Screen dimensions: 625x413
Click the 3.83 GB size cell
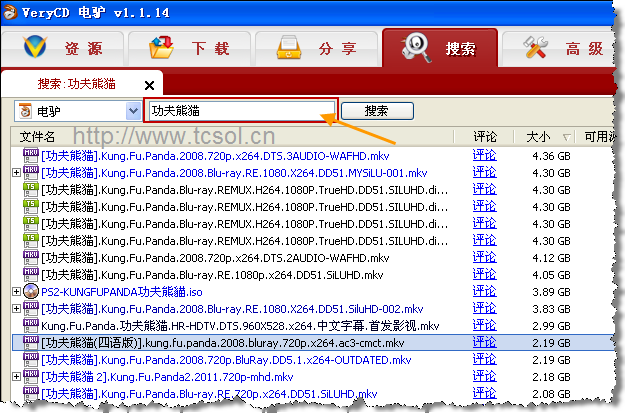click(551, 309)
